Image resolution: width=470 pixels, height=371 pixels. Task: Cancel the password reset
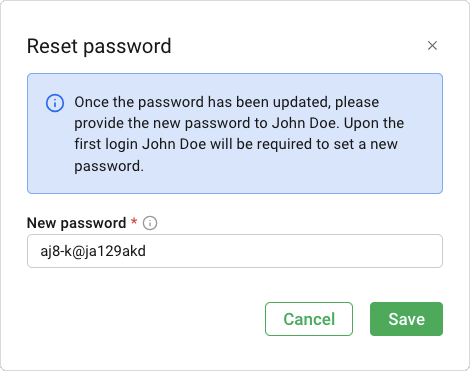click(x=309, y=319)
